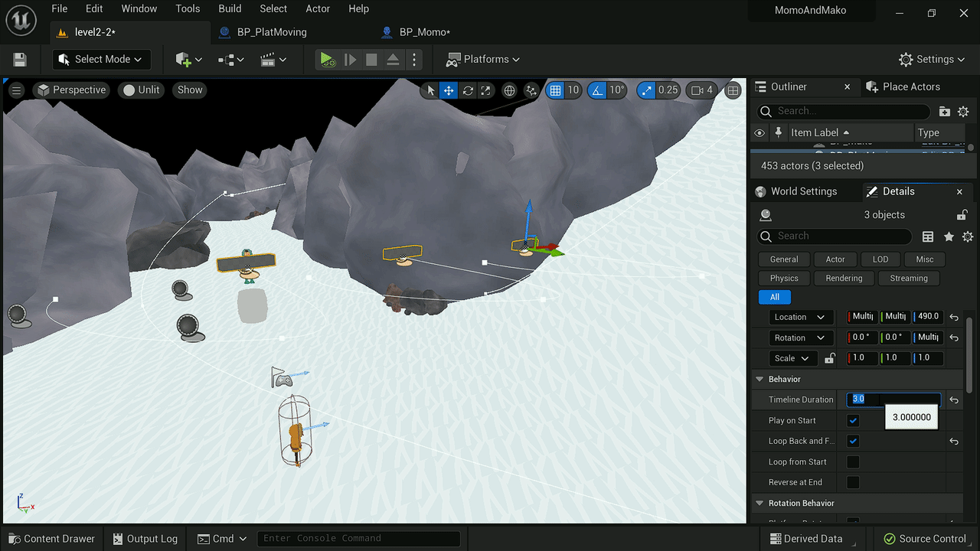Image resolution: width=980 pixels, height=551 pixels.
Task: Open Details property matrix grid icon
Action: point(928,236)
